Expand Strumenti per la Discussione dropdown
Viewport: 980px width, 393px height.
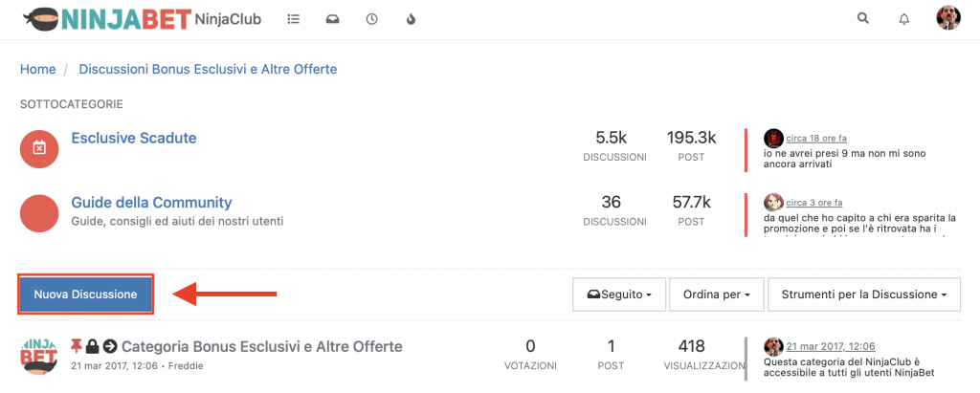coord(863,295)
